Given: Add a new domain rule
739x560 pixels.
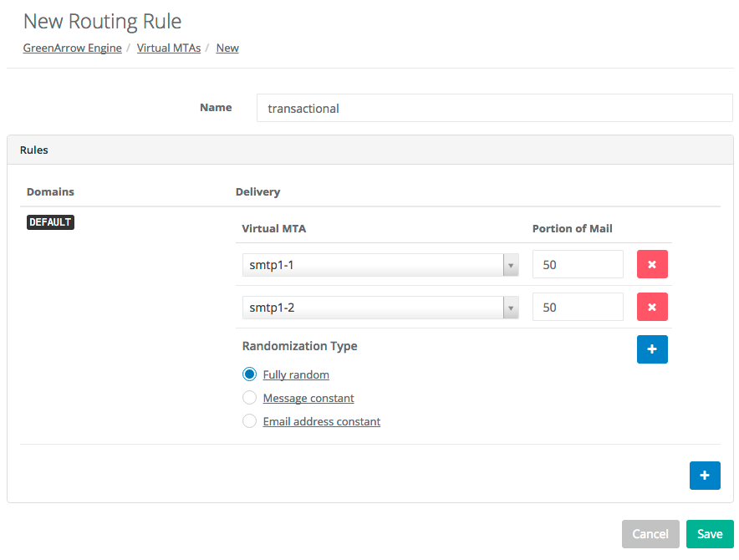Looking at the screenshot, I should pos(705,475).
